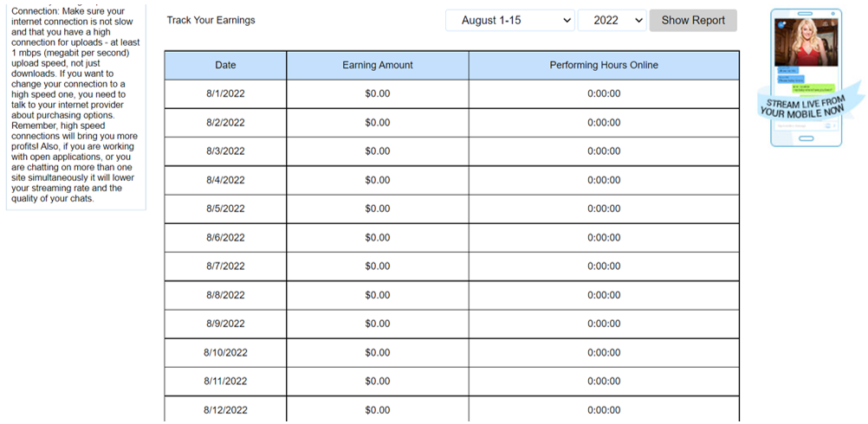Click the earning amount for 8/3/2022
This screenshot has width=868, height=424.
pyautogui.click(x=378, y=151)
